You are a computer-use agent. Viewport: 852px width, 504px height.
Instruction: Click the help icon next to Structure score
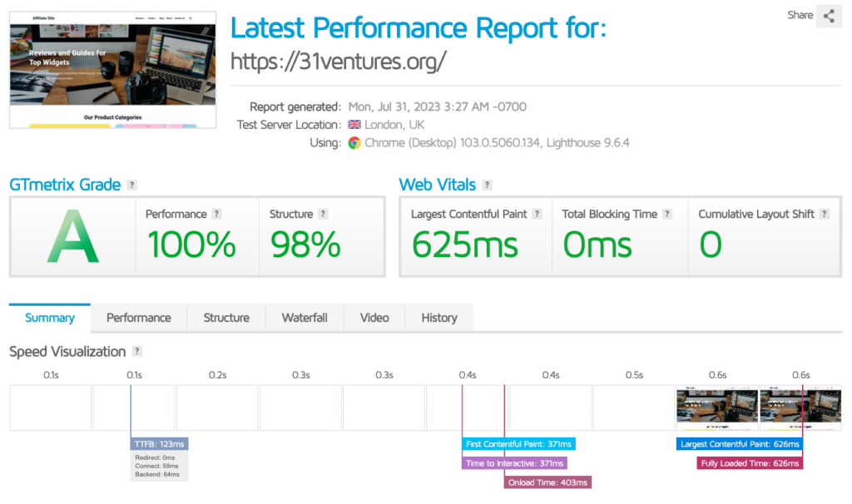[x=323, y=215]
